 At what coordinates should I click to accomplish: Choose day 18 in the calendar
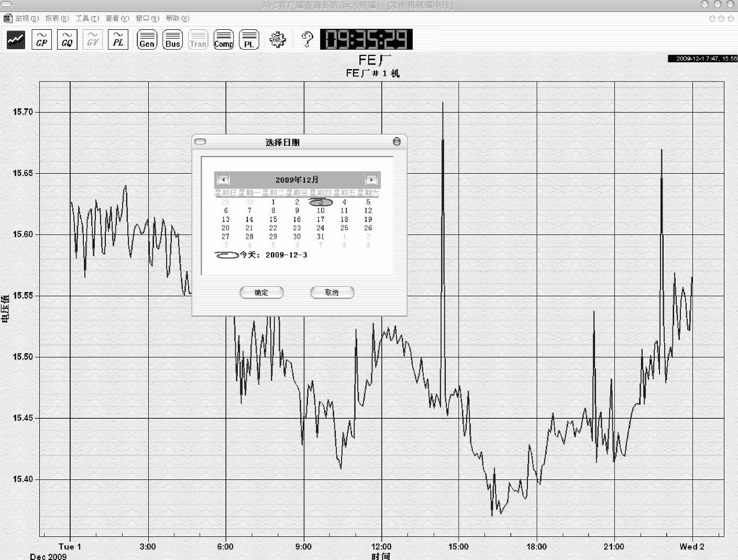pyautogui.click(x=344, y=219)
